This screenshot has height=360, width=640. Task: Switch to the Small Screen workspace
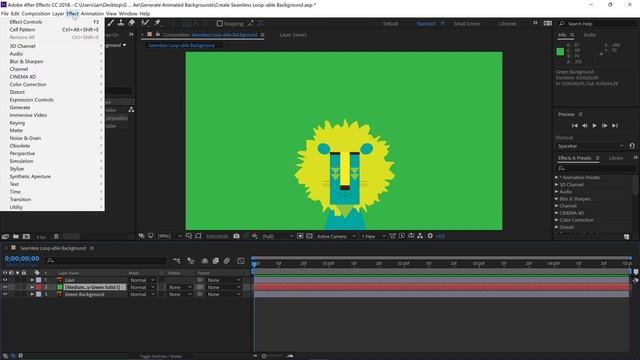click(467, 24)
